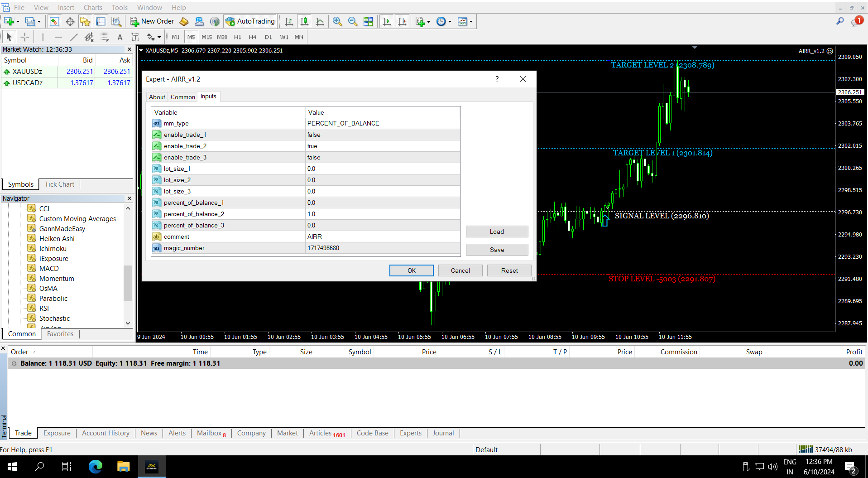Toggle the AutoTrading button
The width and height of the screenshot is (868, 478).
coord(250,21)
